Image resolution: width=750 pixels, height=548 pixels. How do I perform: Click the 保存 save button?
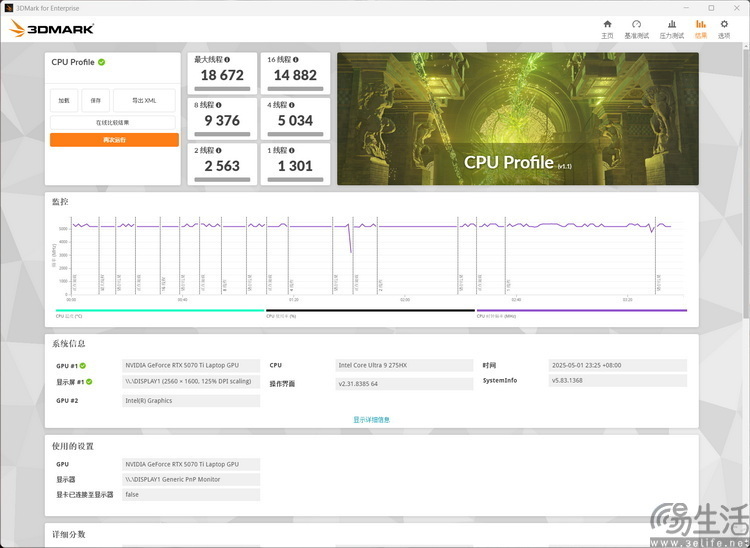pyautogui.click(x=96, y=100)
